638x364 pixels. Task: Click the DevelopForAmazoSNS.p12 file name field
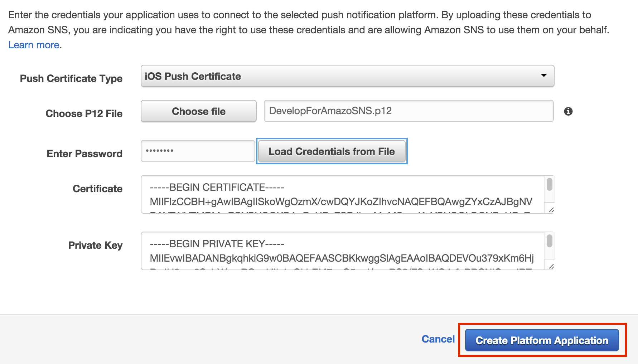(409, 111)
